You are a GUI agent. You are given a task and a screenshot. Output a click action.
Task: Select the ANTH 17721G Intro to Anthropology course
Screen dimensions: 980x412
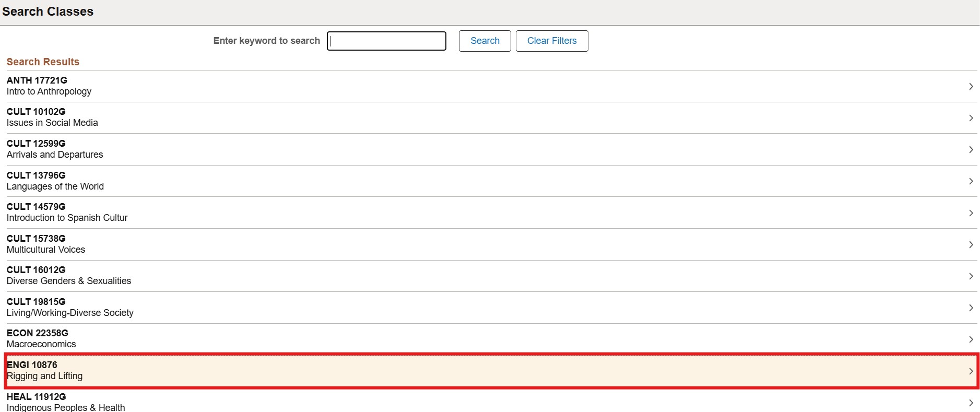point(49,86)
